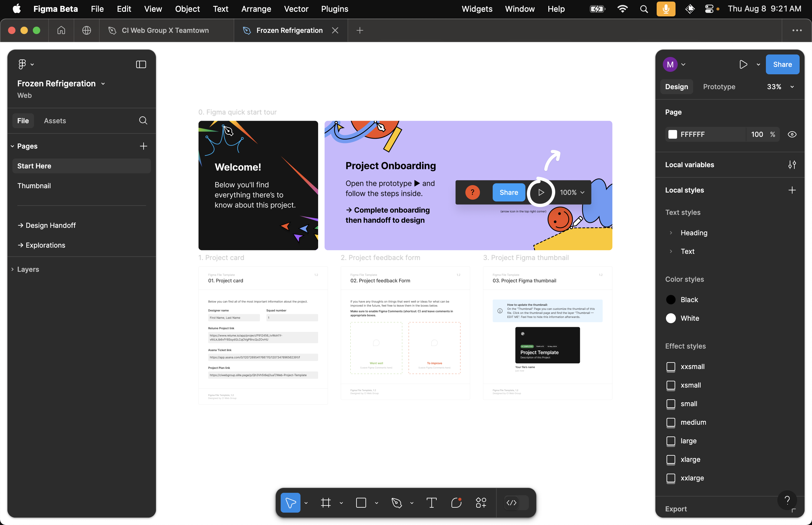Click the blue Share button
The image size is (812, 525).
coord(782,64)
